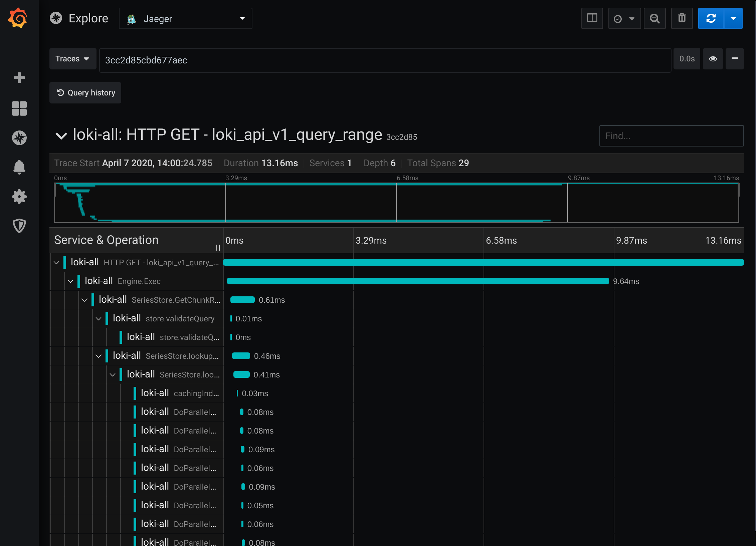The height and width of the screenshot is (546, 756).
Task: Click the magnifier zoom icon in toolbar
Action: click(654, 18)
